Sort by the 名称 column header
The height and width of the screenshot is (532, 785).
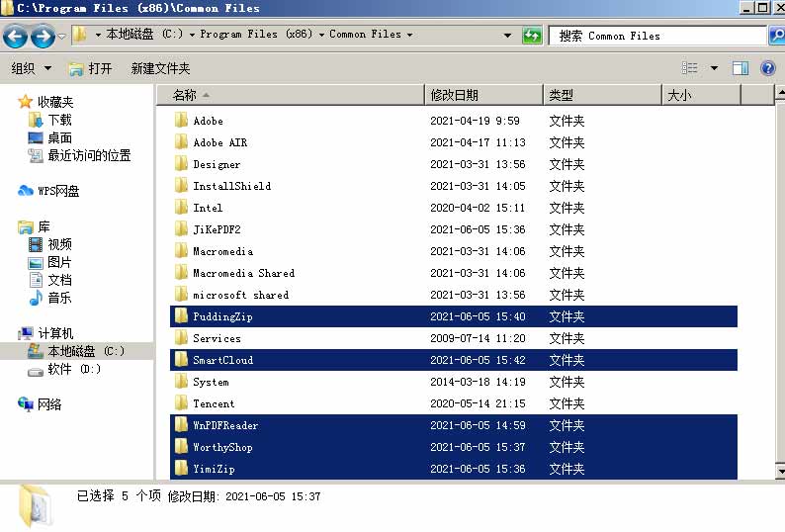coord(291,95)
